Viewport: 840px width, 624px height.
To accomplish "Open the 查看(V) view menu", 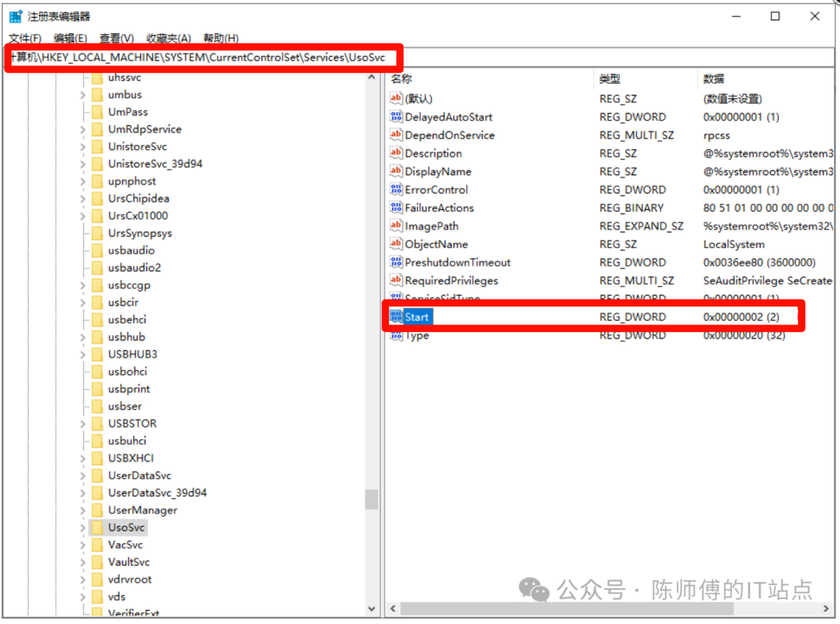I will click(x=117, y=38).
